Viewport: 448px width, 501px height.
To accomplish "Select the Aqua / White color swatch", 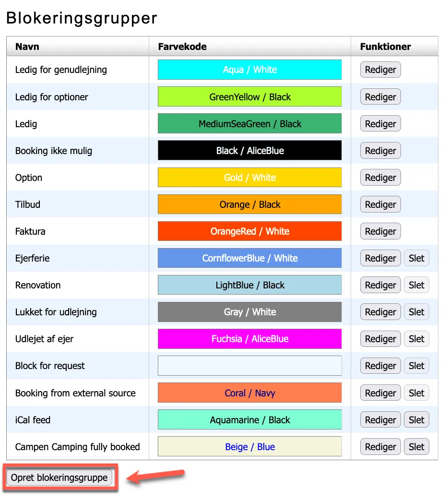I will (249, 70).
